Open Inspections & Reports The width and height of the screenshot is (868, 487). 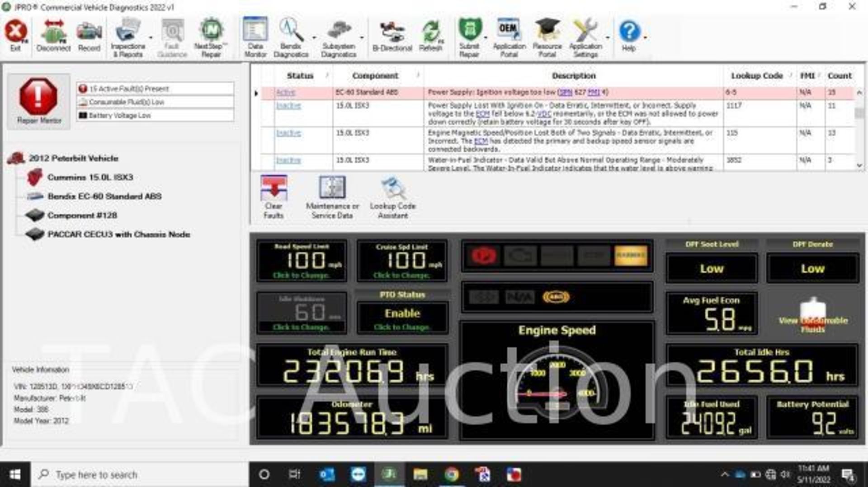point(128,38)
